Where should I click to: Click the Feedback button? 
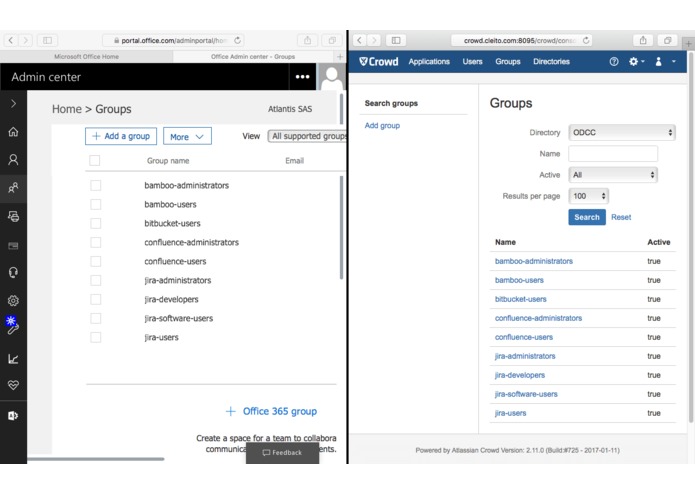click(282, 452)
